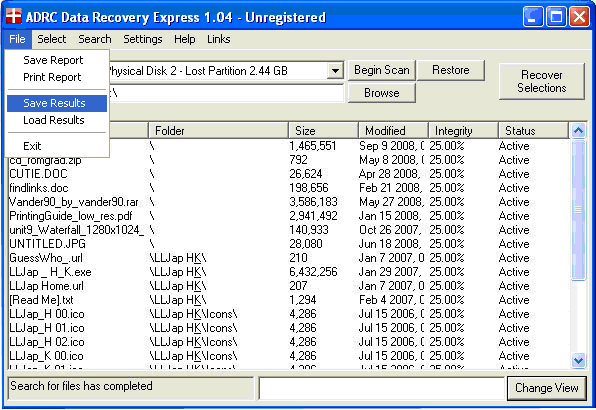The image size is (596, 410).
Task: Open the Help menu
Action: (185, 39)
